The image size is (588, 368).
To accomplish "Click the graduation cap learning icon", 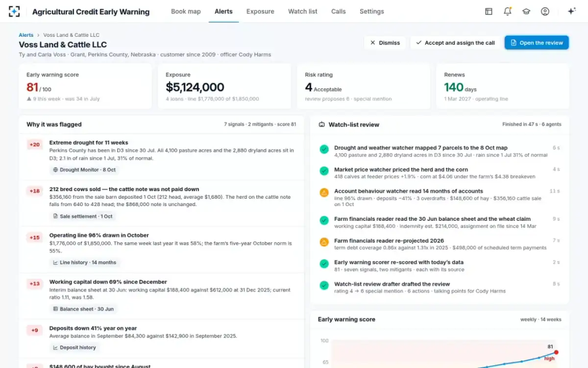I will pyautogui.click(x=526, y=11).
